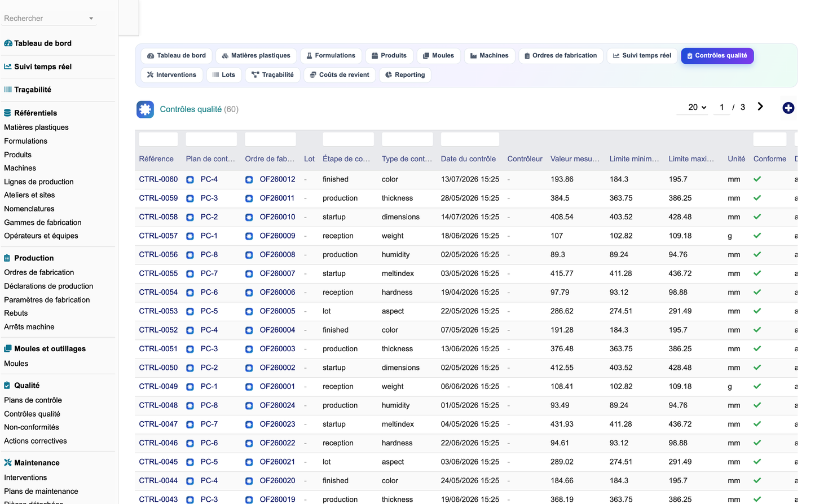Open Matières plastiques sidebar link
Screen dimensions: 815x504
click(36, 127)
